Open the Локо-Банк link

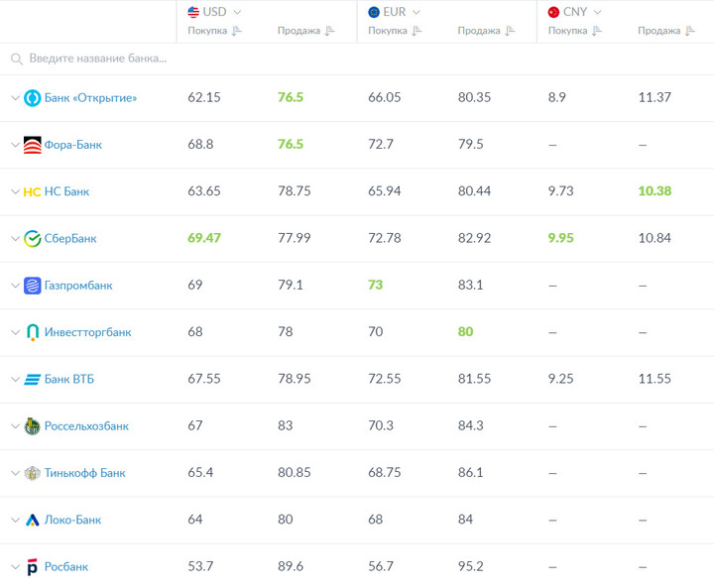[72, 521]
